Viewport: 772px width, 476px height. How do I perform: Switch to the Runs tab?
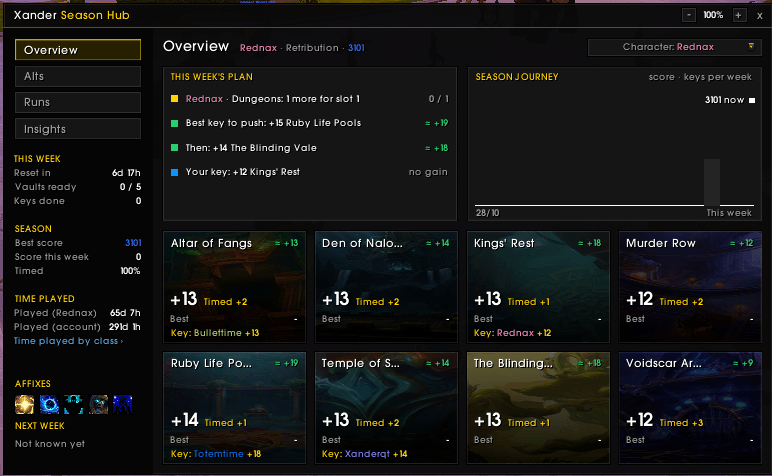coord(78,102)
